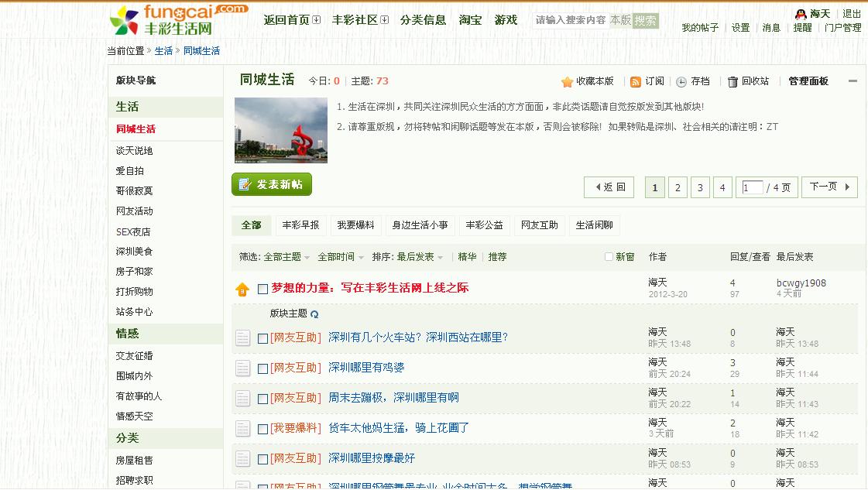Click the fungcai logo
The height and width of the screenshot is (490, 868).
tap(178, 19)
